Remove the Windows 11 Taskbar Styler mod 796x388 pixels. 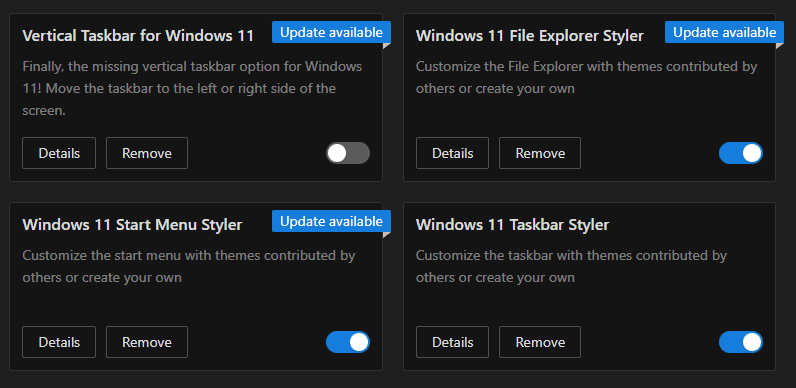(540, 342)
